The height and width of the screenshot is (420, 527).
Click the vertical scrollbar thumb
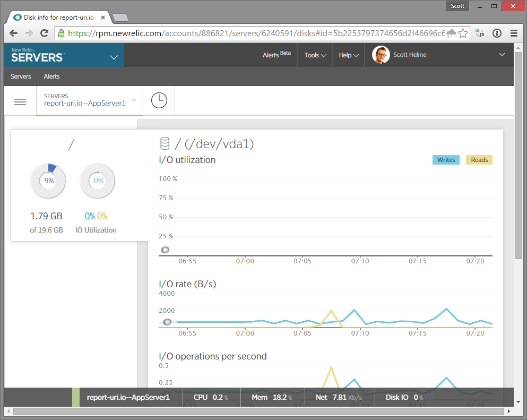518,155
